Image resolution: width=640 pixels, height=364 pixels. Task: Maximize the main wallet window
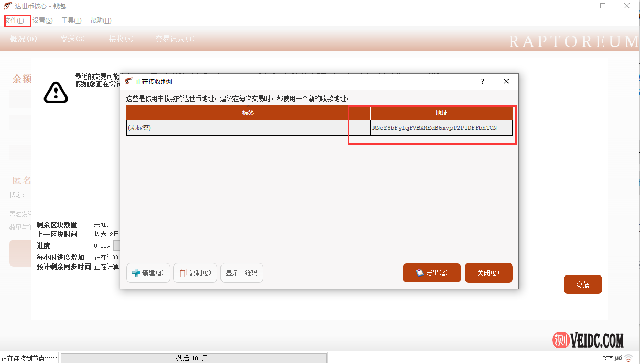pyautogui.click(x=603, y=6)
